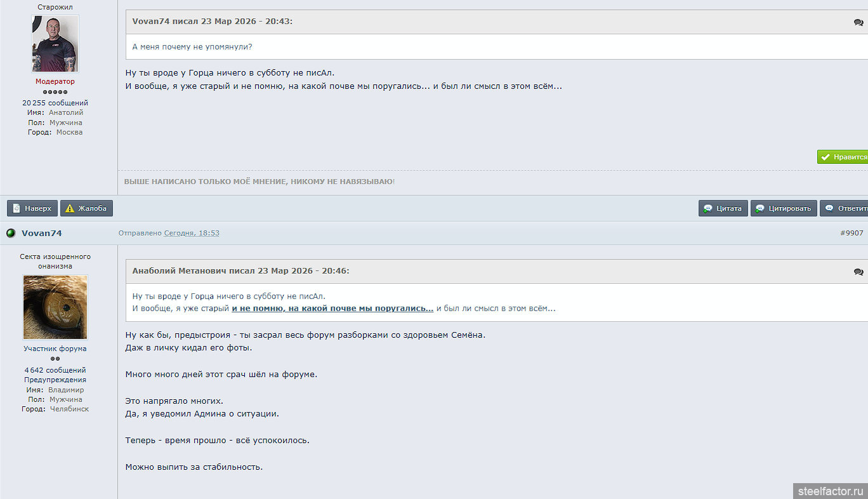Click the Наверх button to go up
This screenshot has width=868, height=499.
[x=32, y=208]
